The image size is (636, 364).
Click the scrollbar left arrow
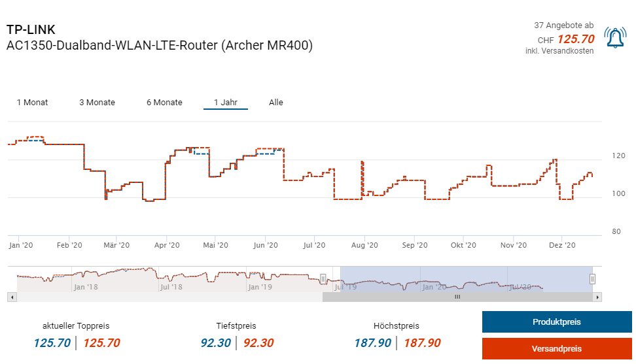10,297
